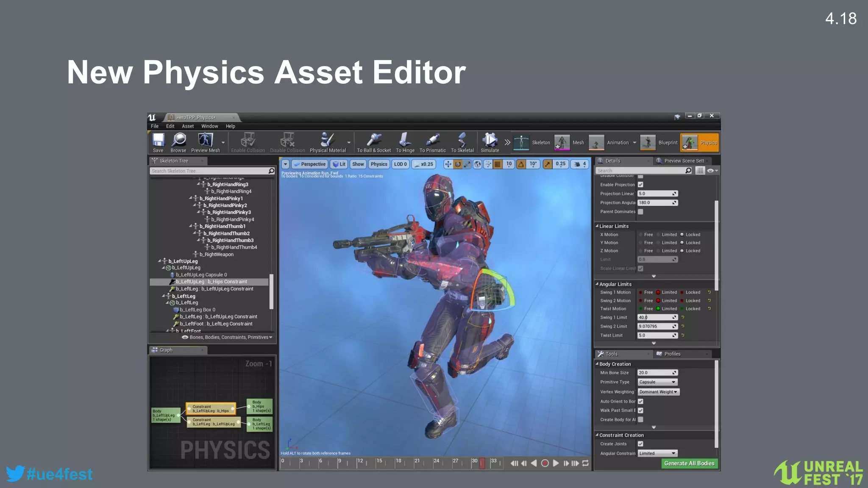Collapse the Angular Limits section
Screen dimensions: 868x488
[x=597, y=284]
